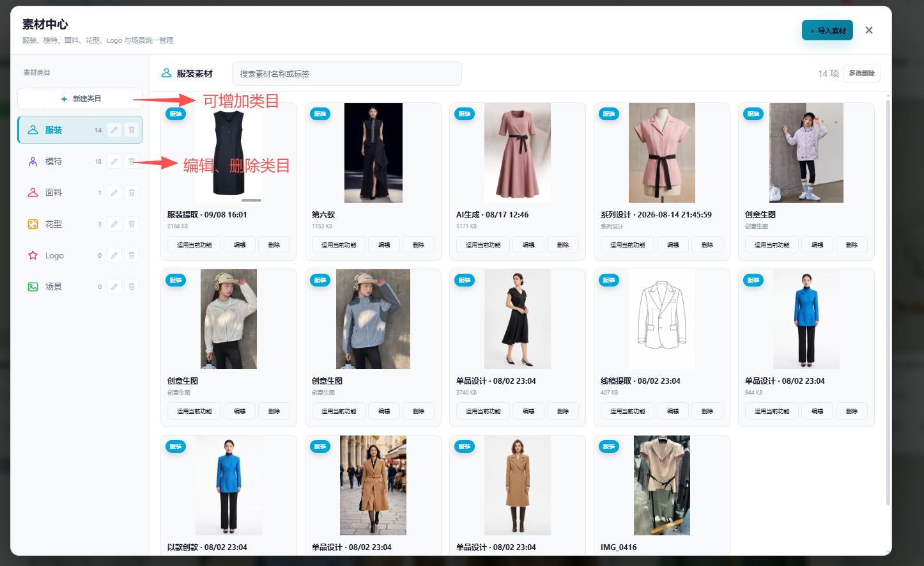
Task: Click the 5171 KB file size text
Action: pos(466,226)
